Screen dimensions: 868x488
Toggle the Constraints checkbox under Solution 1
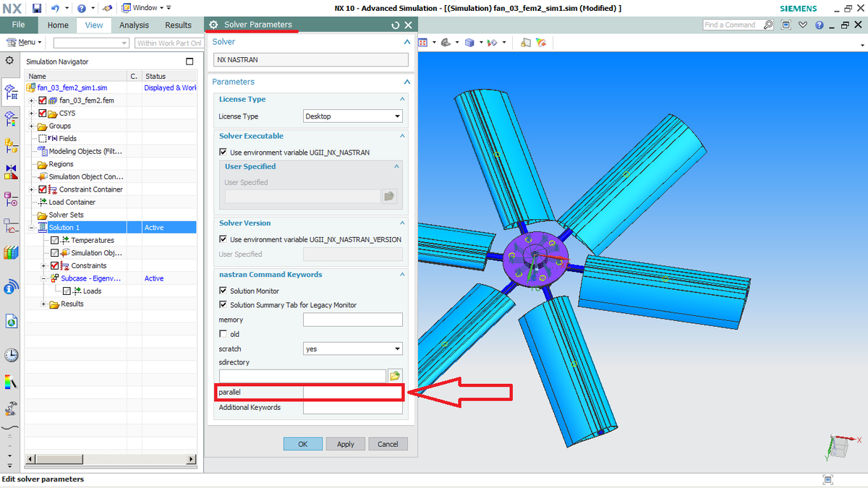55,265
